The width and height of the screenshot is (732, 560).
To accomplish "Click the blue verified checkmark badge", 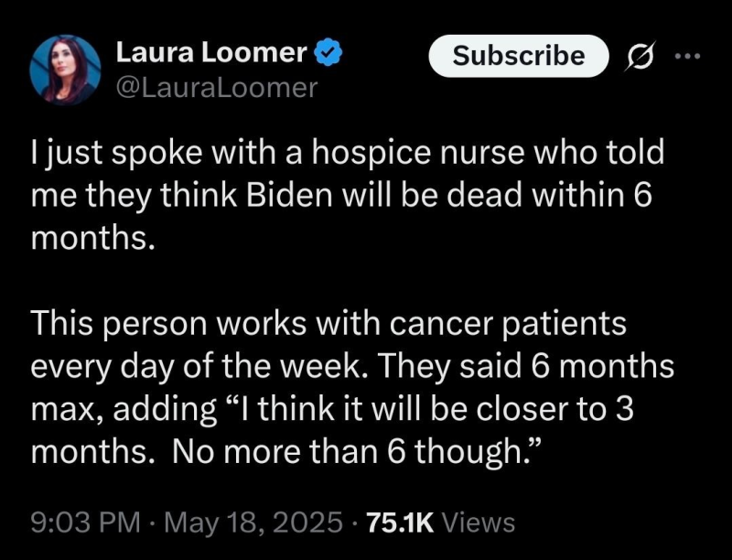I will tap(328, 53).
